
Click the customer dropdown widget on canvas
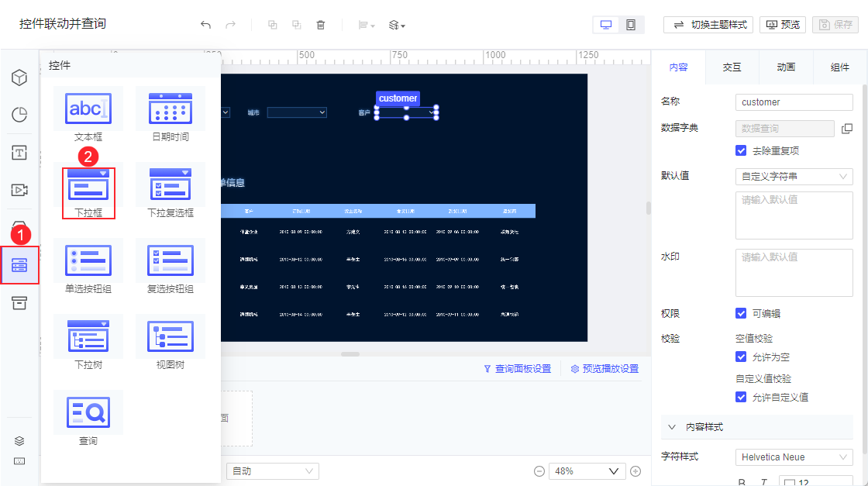[406, 112]
